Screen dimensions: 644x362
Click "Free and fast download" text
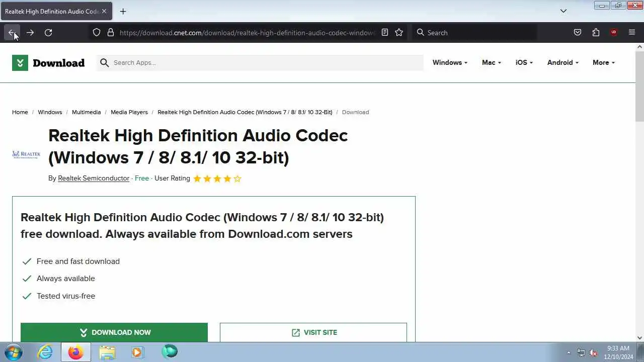tap(78, 261)
